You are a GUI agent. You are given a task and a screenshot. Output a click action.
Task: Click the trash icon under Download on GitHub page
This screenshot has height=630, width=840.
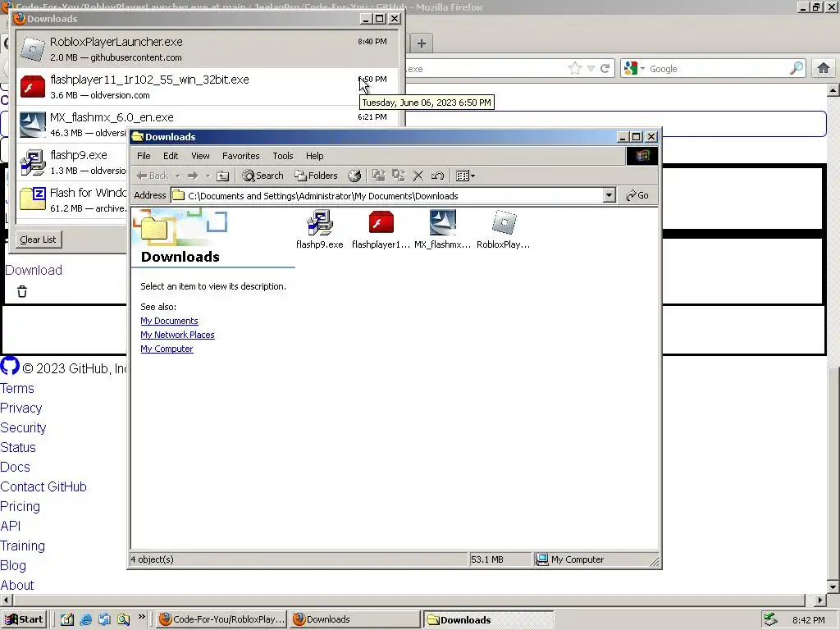click(x=22, y=292)
